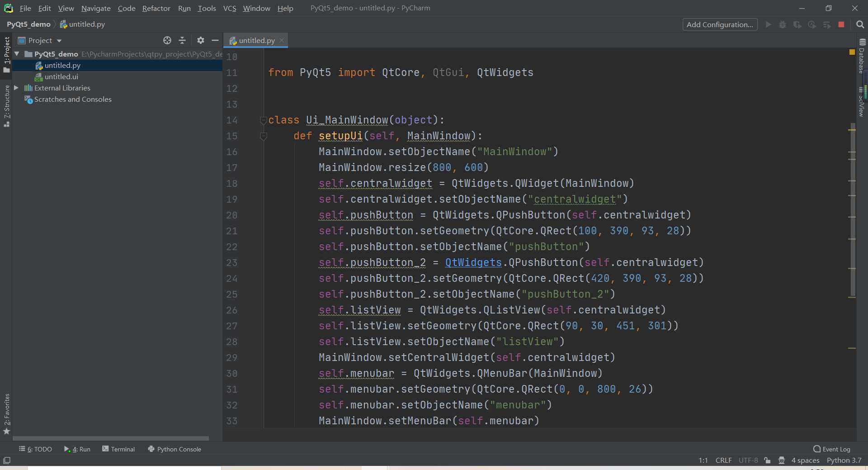Click the concurrency diagram run icon
The height and width of the screenshot is (470, 868).
pos(827,24)
